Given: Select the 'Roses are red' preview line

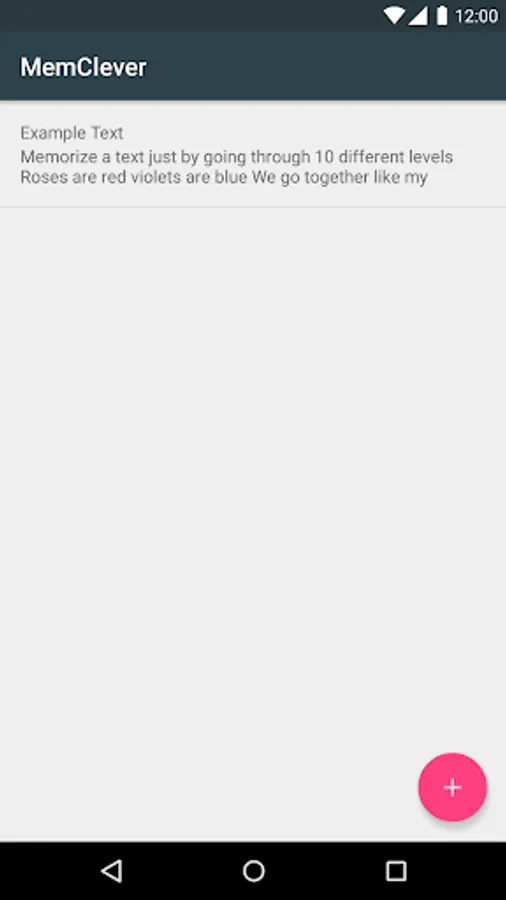Looking at the screenshot, I should click(224, 177).
